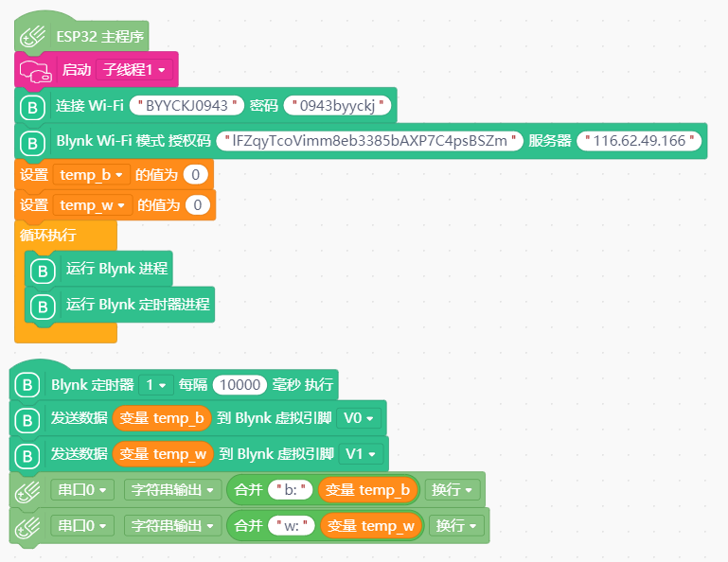Open the Blynk timer number 1 dropdown
This screenshot has width=728, height=562.
click(156, 385)
